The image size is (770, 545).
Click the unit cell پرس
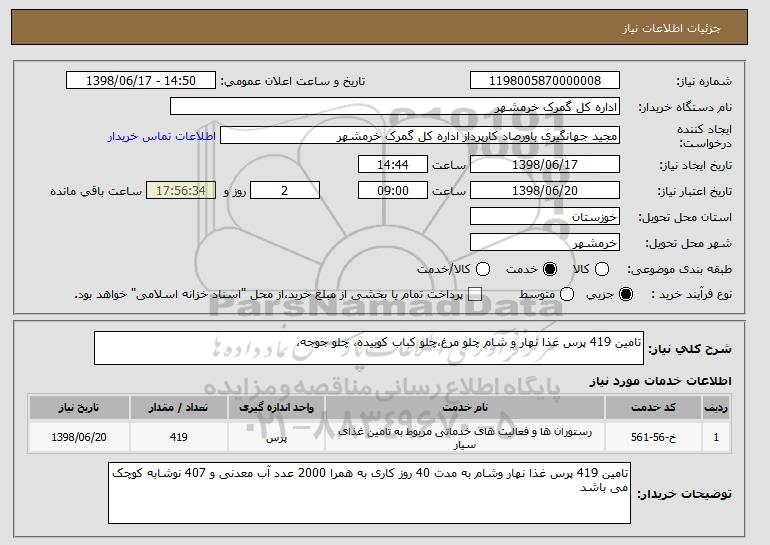[276, 438]
